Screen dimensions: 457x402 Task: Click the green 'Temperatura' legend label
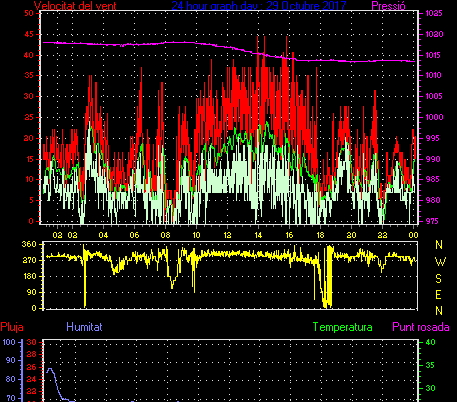(343, 327)
